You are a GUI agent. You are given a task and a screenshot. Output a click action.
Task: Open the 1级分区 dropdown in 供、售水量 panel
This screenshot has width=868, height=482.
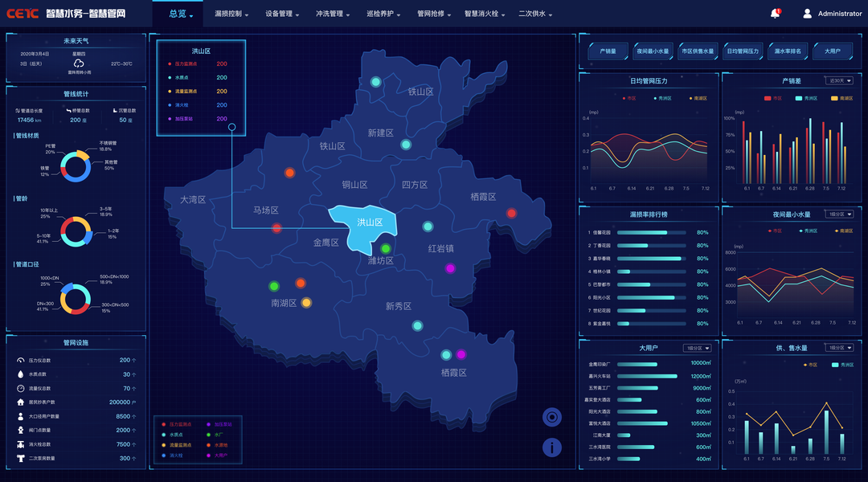pyautogui.click(x=839, y=348)
